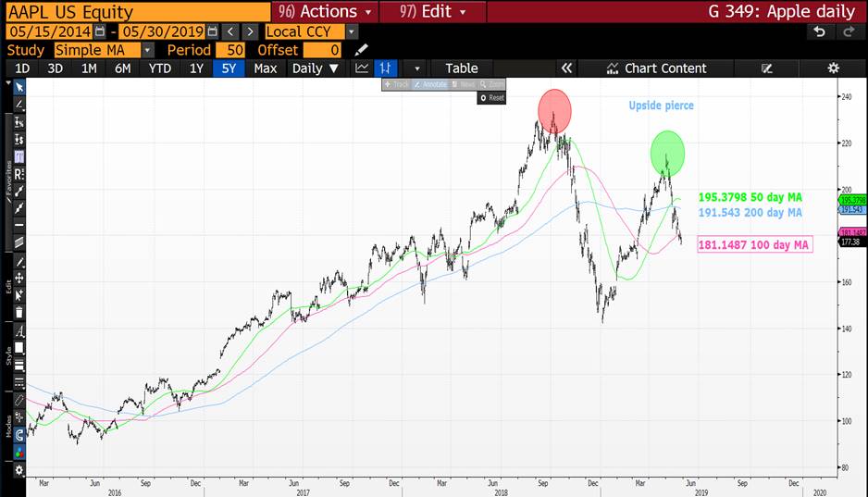Select the pencil edit tool
This screenshot has height=497, width=868.
19,261
